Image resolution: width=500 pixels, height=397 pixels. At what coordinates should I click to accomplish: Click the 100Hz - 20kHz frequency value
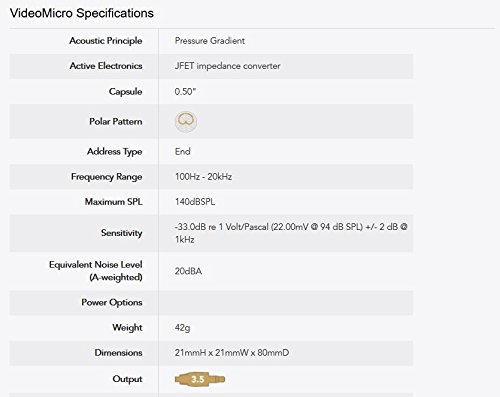click(x=203, y=176)
